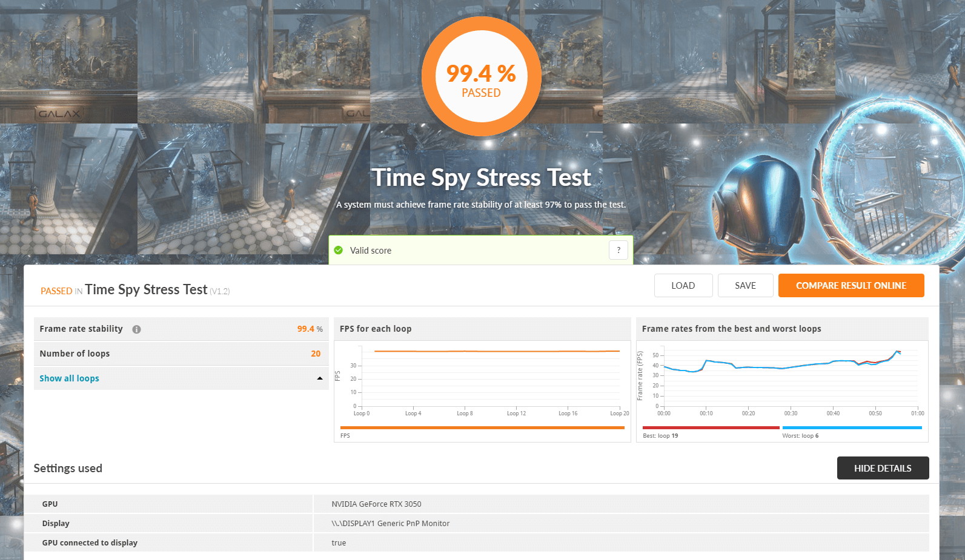965x560 pixels.
Task: Click the GPU connected to display label
Action: pyautogui.click(x=90, y=542)
